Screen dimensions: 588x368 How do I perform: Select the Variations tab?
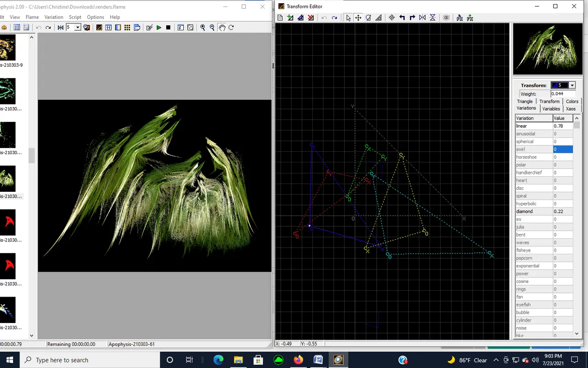point(526,108)
